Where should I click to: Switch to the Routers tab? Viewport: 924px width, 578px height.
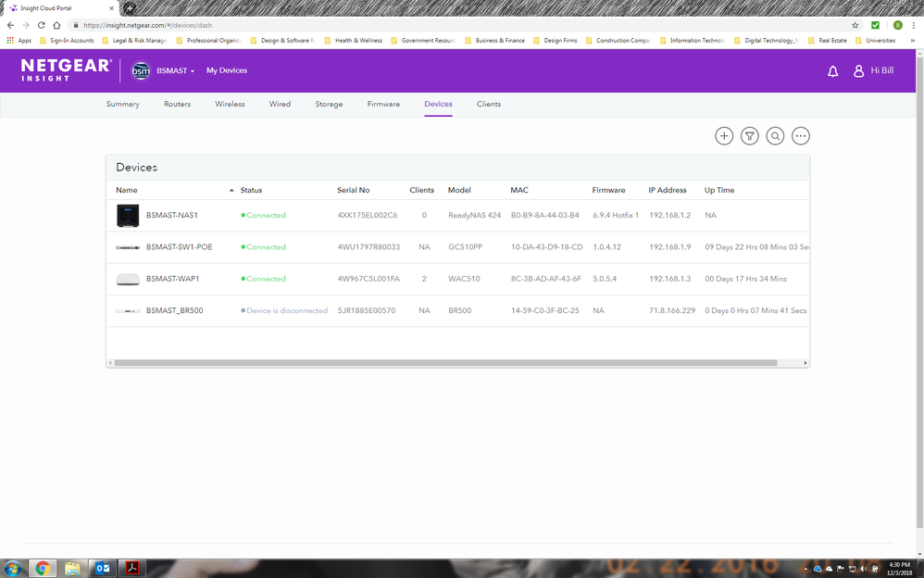pos(178,105)
